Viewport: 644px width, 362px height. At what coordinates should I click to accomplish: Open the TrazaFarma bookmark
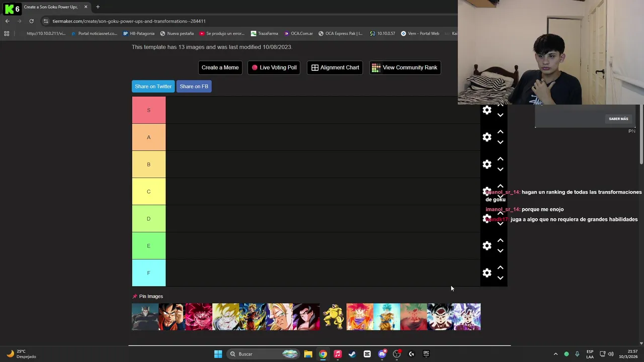pos(264,34)
